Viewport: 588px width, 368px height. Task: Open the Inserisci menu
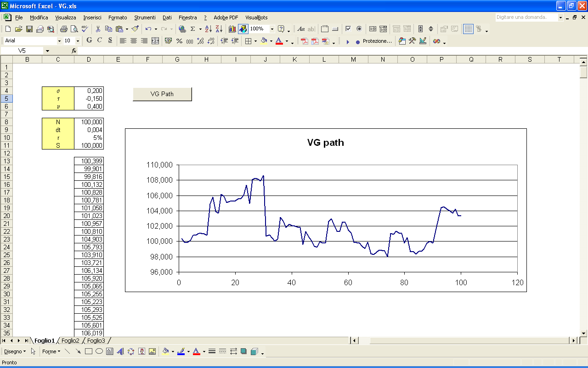[92, 17]
